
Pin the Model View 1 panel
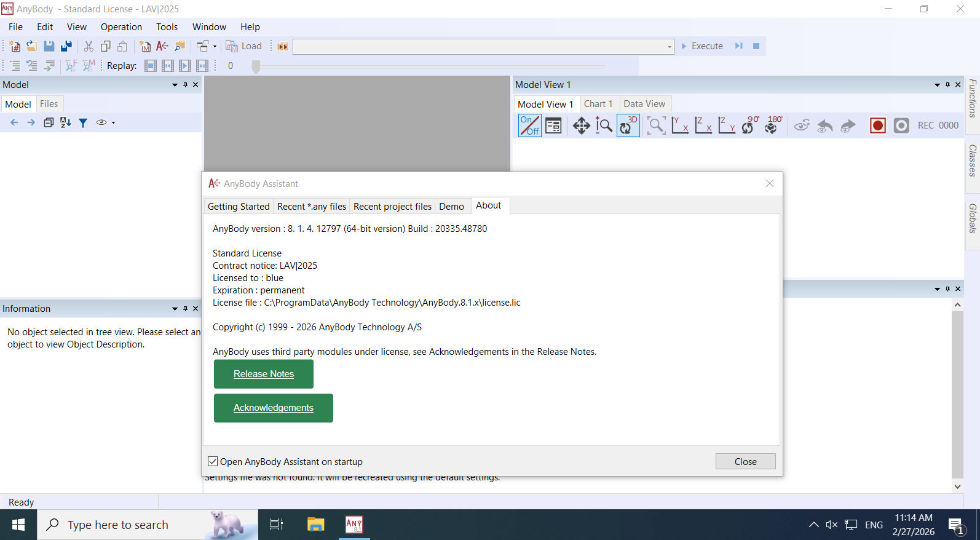click(947, 85)
